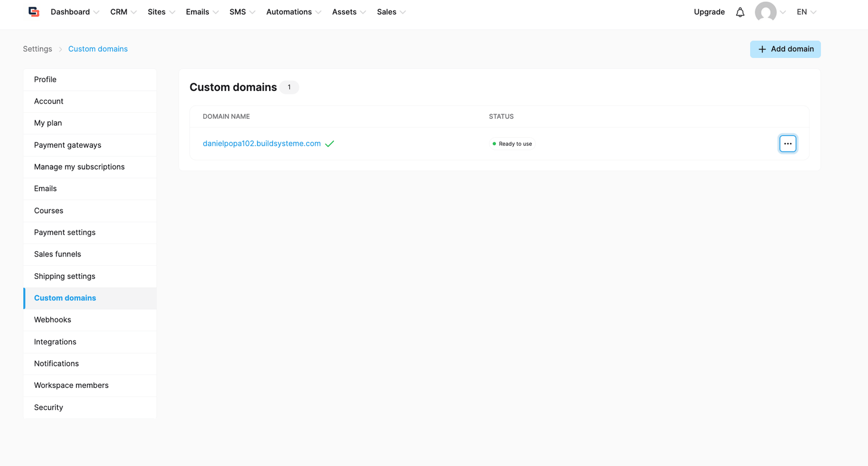Viewport: 868px width, 466px height.
Task: Select Workspace members in sidebar
Action: point(90,386)
